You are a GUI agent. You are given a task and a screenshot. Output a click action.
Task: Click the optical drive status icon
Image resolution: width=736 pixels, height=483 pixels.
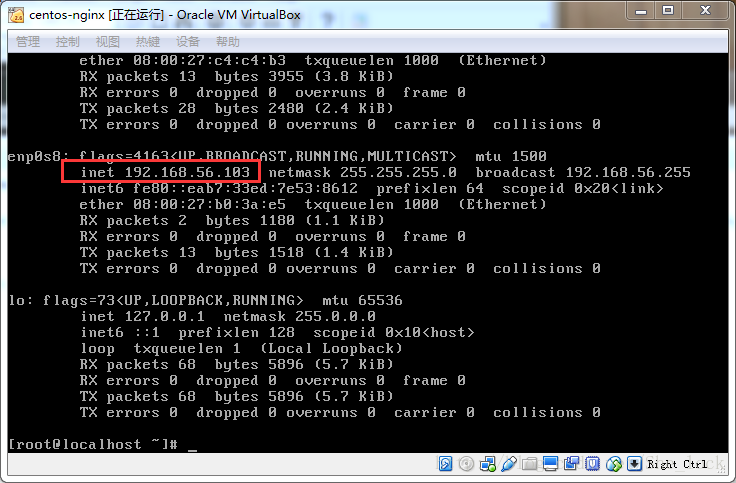[x=466, y=464]
